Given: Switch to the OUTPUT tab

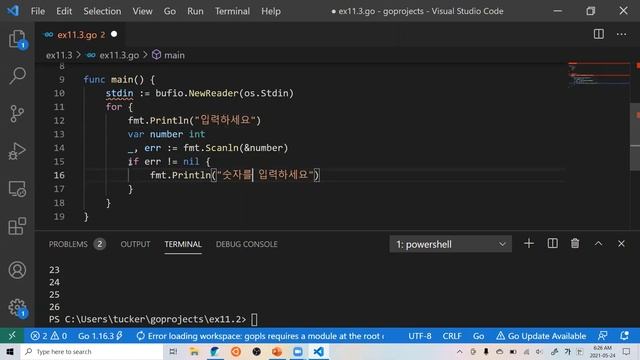Looking at the screenshot, I should click(135, 244).
